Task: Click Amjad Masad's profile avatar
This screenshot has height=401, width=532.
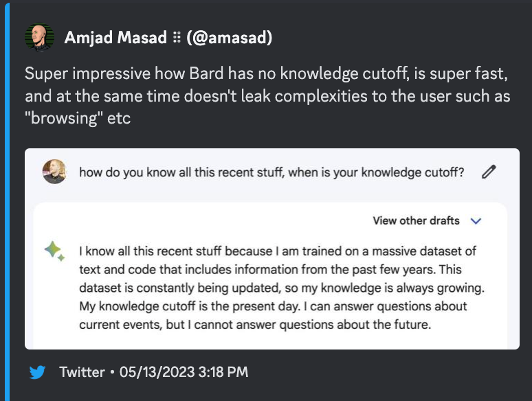Action: tap(40, 37)
